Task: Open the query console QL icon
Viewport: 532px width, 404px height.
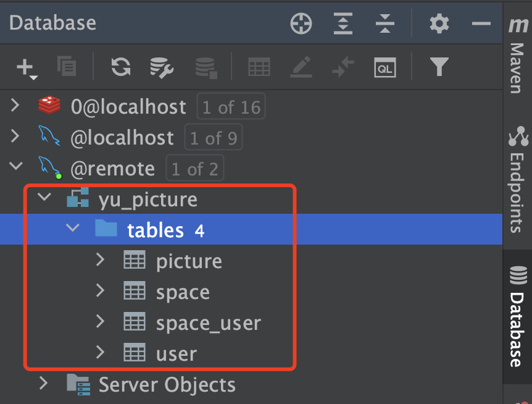Action: 385,67
